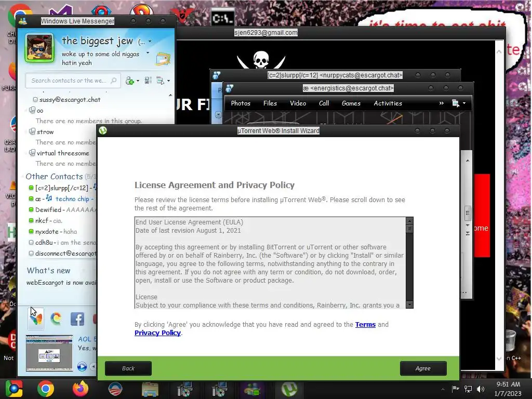This screenshot has width=532, height=399.
Task: Show more toolbar items via » in chat
Action: [442, 103]
